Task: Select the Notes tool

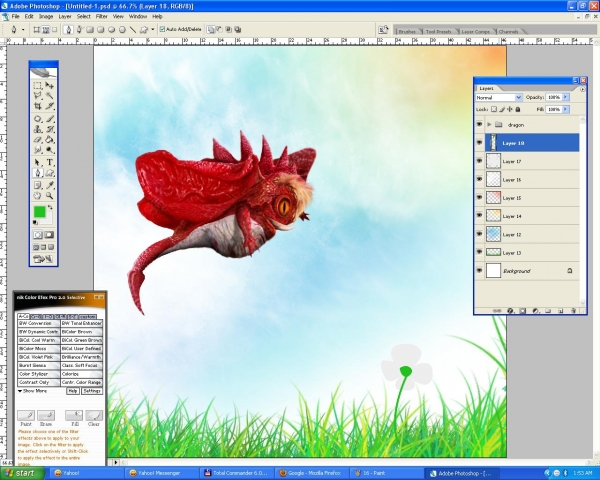Action: [38, 185]
